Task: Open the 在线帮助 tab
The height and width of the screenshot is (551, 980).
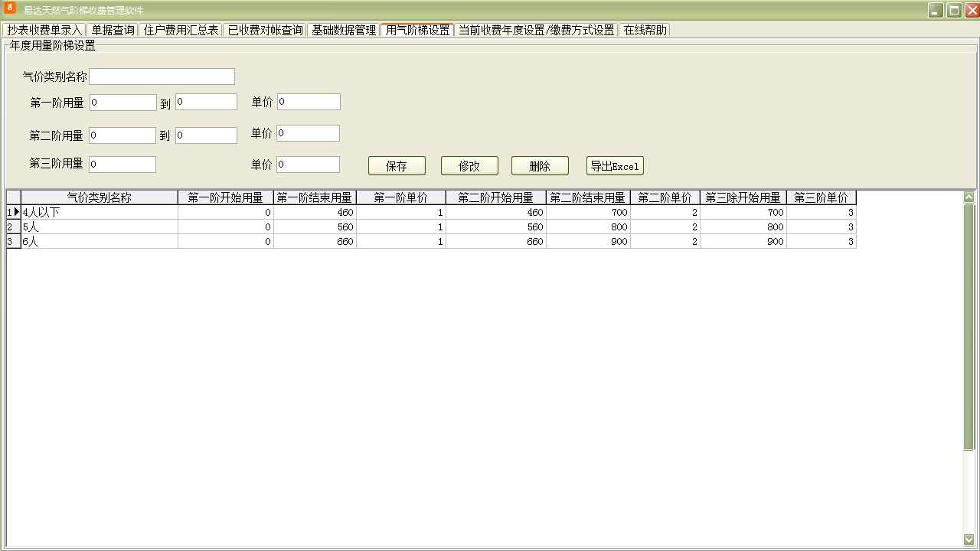Action: (645, 30)
